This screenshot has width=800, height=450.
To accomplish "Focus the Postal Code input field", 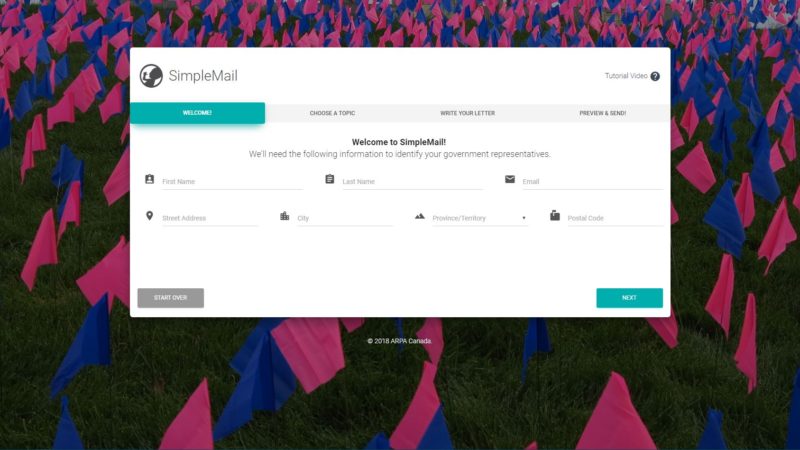I will tap(615, 218).
